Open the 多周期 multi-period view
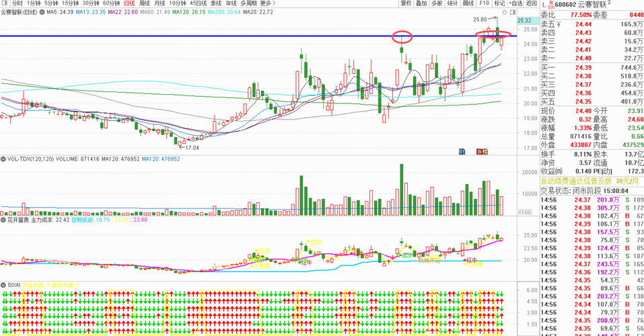This screenshot has width=644, height=336. tap(249, 3)
